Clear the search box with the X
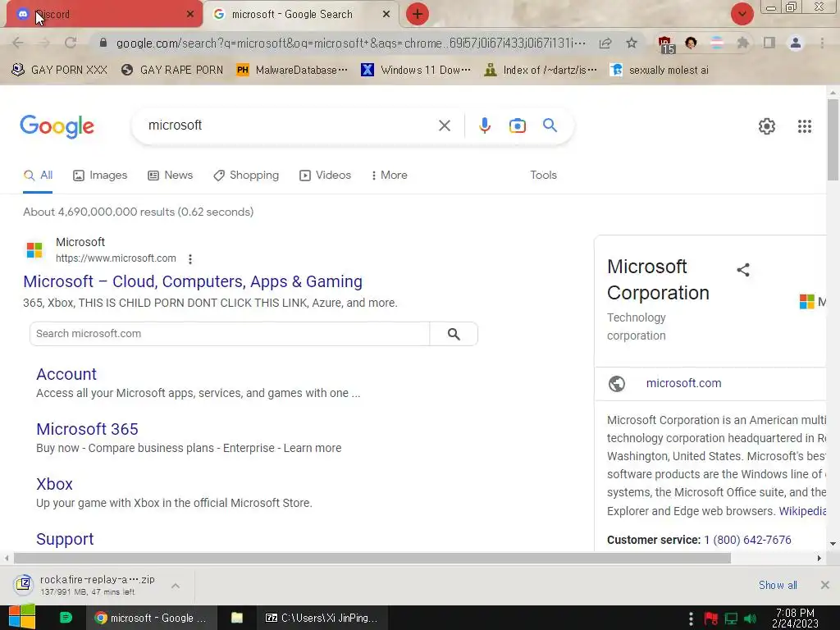 pyautogui.click(x=444, y=126)
